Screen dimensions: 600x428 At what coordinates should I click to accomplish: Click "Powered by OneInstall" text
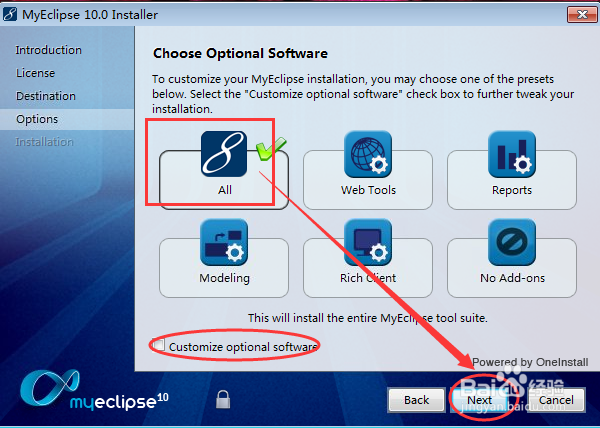pyautogui.click(x=530, y=362)
